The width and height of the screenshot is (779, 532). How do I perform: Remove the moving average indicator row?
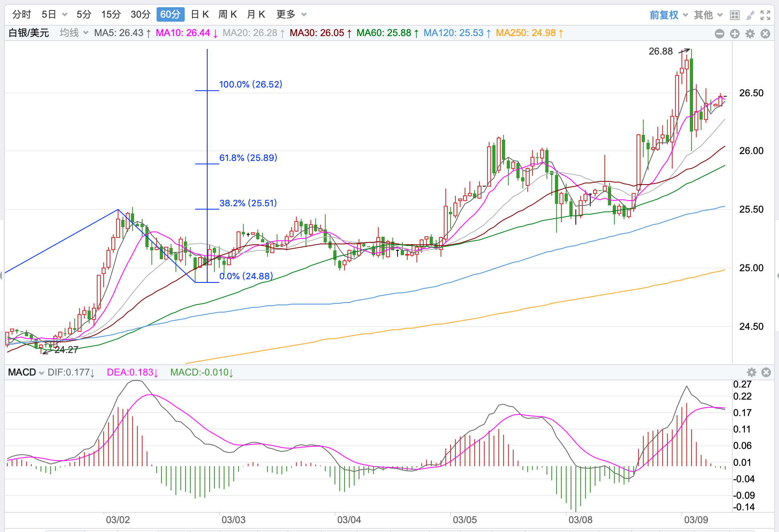pos(765,34)
